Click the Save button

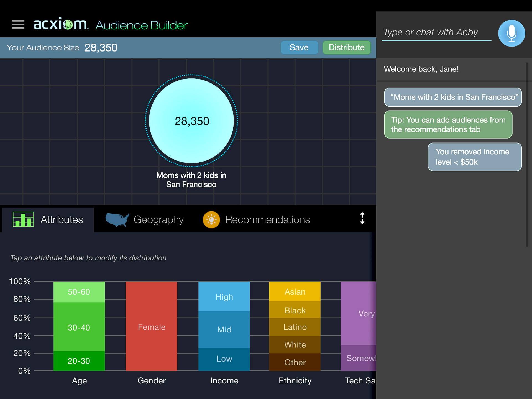(x=299, y=48)
